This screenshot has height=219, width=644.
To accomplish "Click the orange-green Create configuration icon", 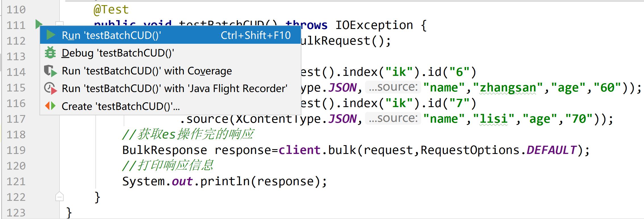I will coord(50,106).
